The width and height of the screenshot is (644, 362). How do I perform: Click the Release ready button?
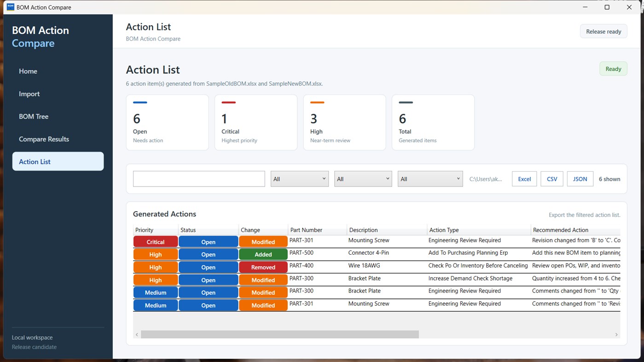pos(603,31)
